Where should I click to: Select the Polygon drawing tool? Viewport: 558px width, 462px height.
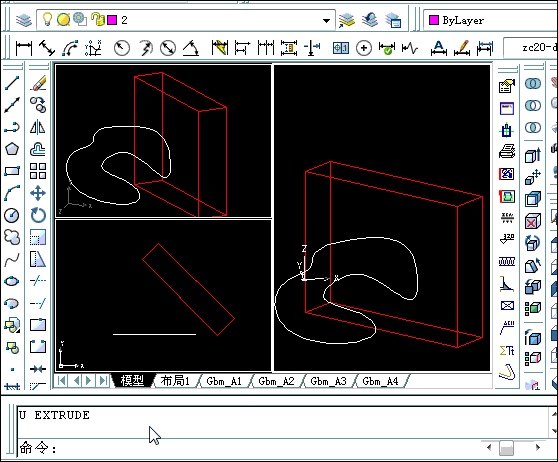point(12,149)
